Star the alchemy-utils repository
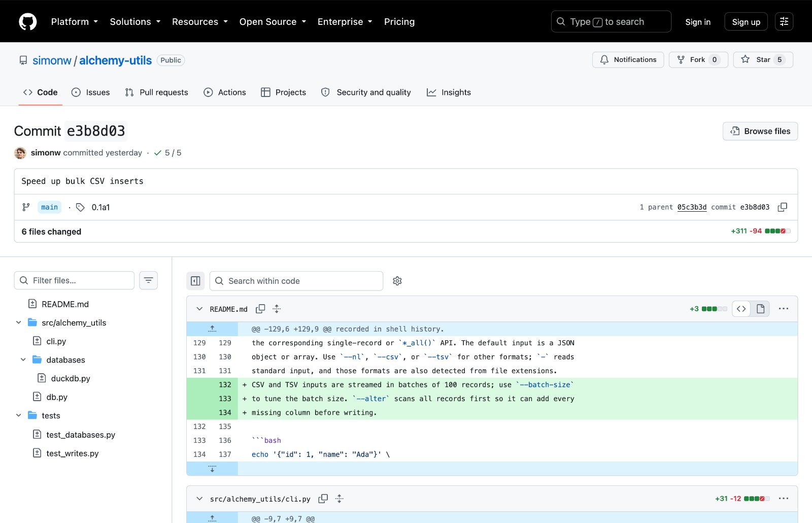 (x=763, y=59)
